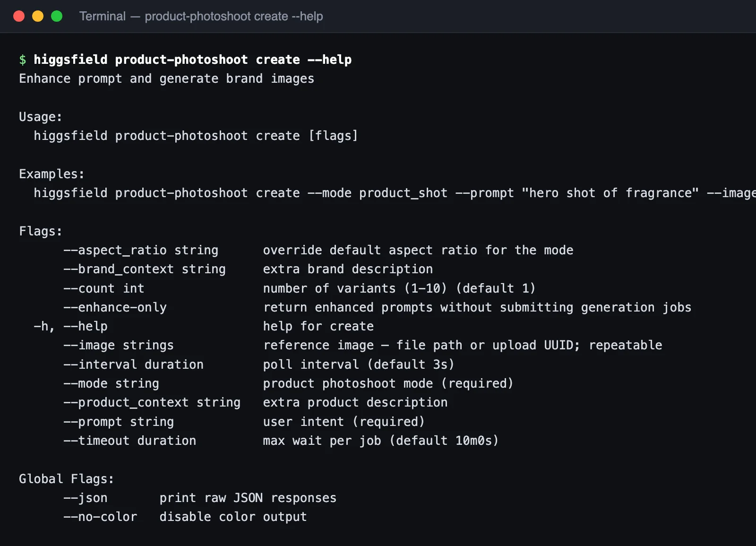The image size is (756, 546).
Task: Click the --aspect_ratio string flag
Action: point(141,250)
